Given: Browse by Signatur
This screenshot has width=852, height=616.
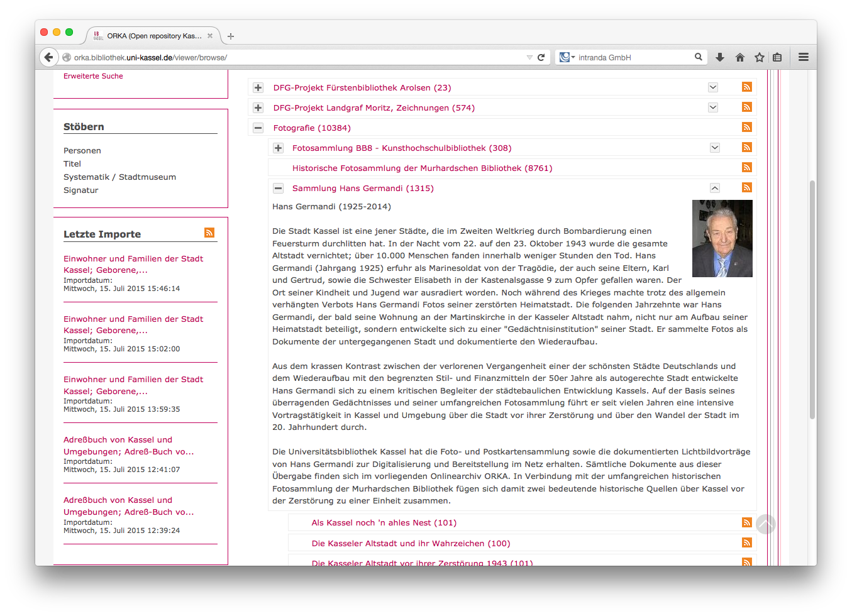Looking at the screenshot, I should [81, 190].
